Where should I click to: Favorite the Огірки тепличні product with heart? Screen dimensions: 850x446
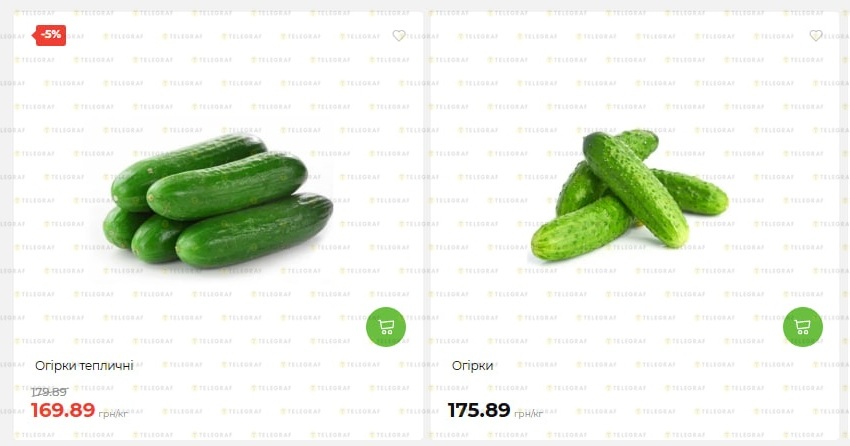point(399,36)
